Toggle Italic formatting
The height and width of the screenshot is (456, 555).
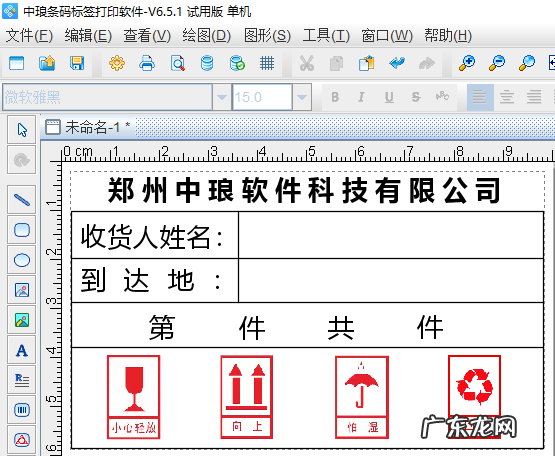click(361, 97)
